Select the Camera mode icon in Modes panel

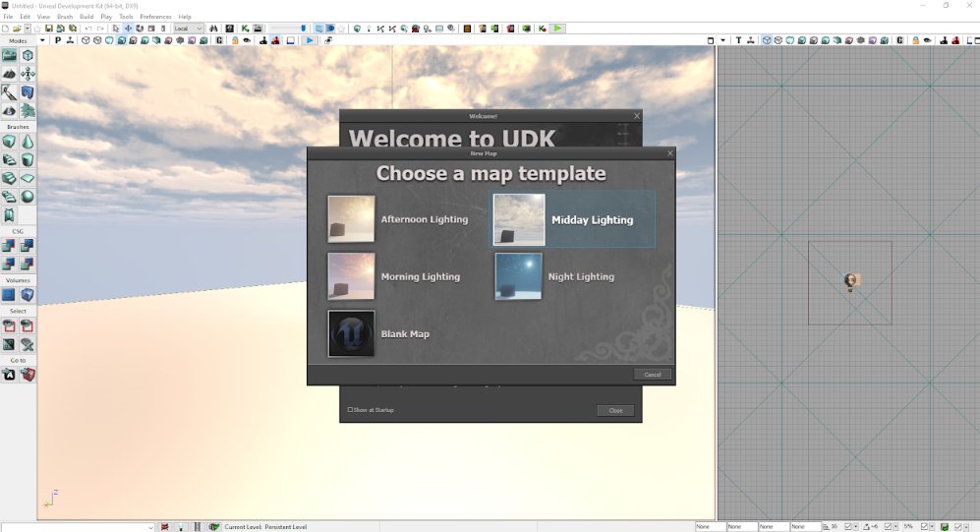[10, 56]
